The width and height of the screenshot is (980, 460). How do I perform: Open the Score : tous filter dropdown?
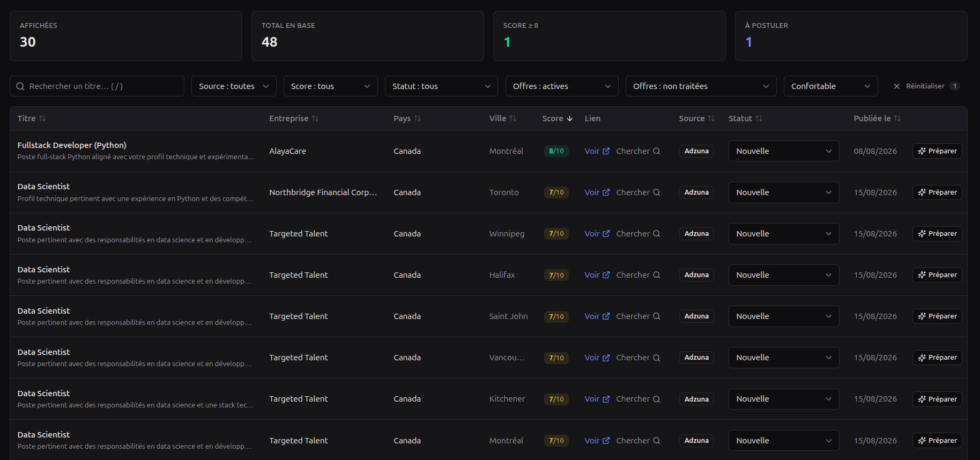[x=331, y=86]
